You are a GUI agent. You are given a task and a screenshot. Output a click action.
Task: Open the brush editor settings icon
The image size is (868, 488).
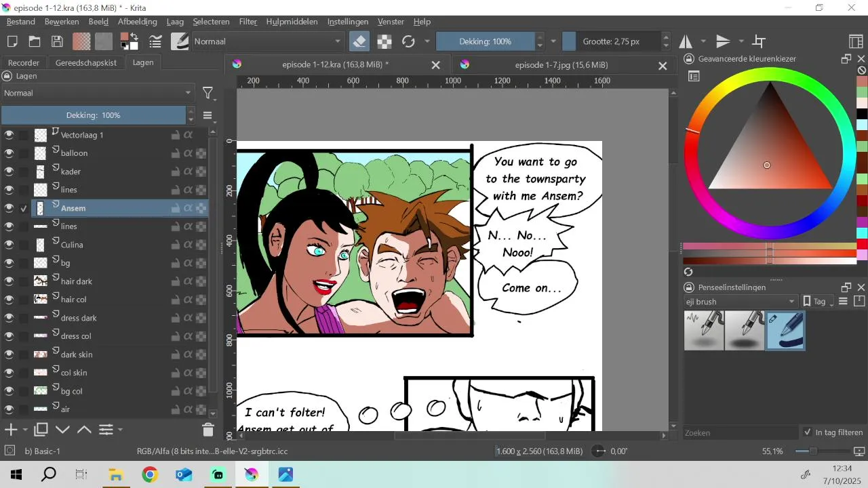tap(155, 41)
